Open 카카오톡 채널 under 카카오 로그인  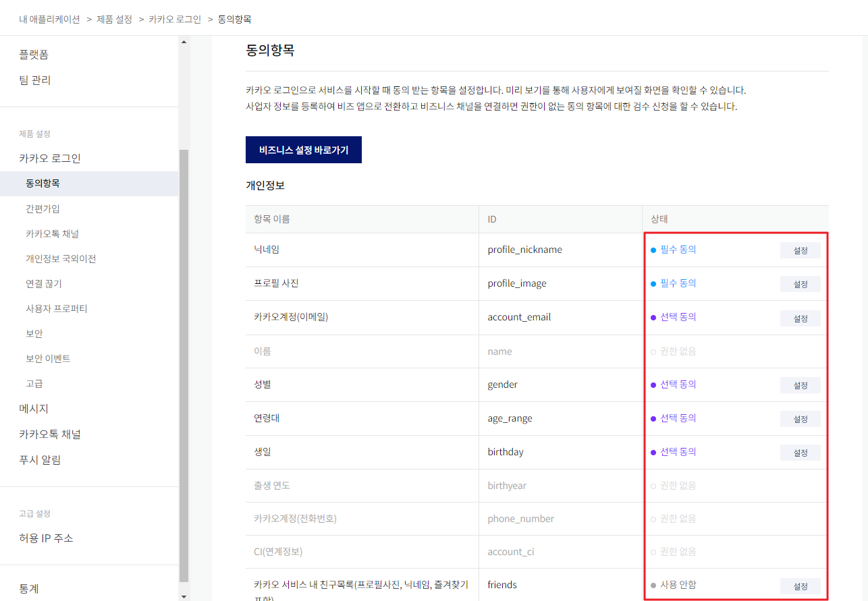coord(53,234)
